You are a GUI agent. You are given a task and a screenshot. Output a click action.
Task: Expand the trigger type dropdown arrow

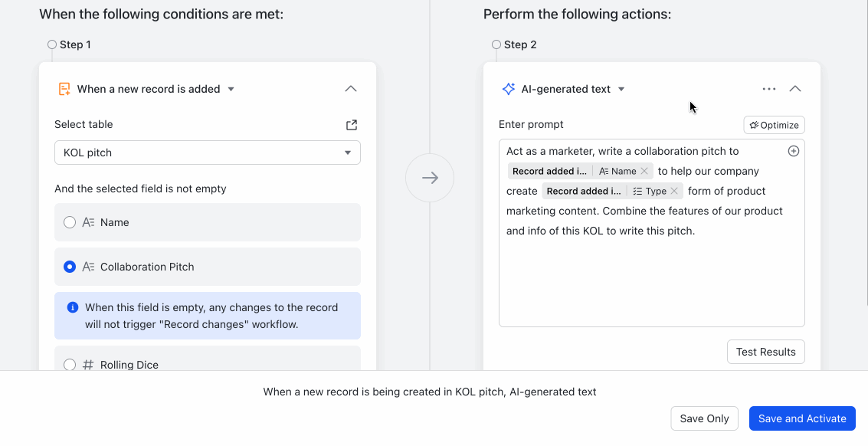231,89
